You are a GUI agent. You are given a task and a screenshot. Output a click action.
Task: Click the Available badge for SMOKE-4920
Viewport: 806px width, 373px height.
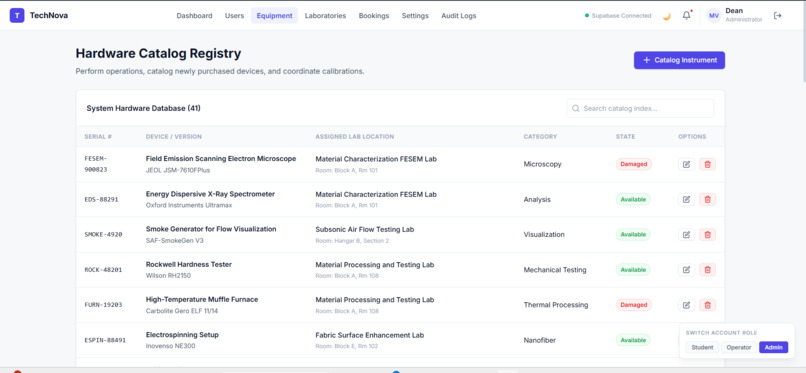point(633,234)
